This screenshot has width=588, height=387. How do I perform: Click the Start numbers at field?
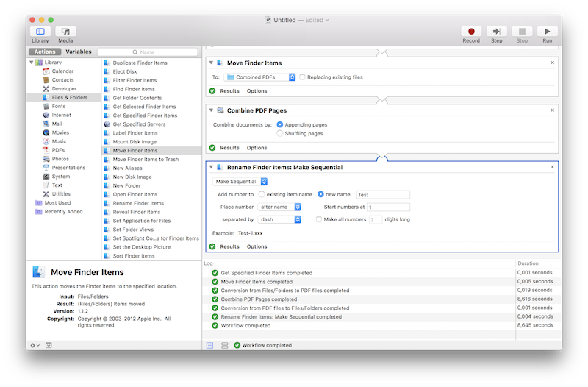point(388,207)
